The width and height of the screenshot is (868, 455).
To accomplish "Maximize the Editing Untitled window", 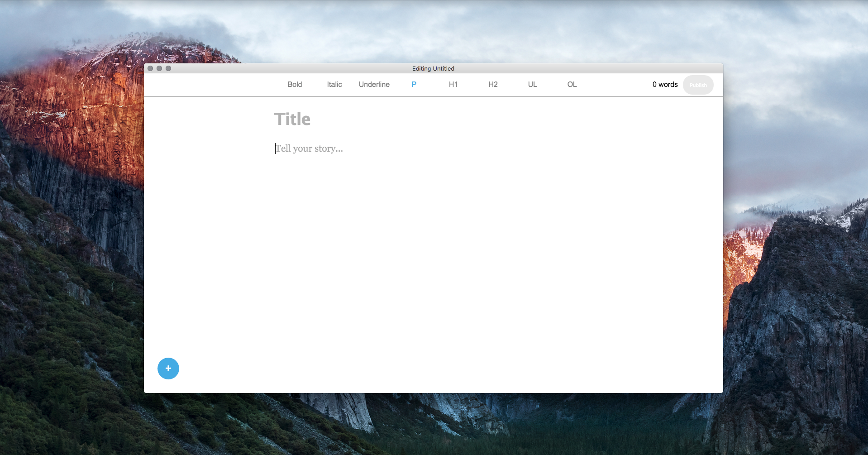I will 168,68.
